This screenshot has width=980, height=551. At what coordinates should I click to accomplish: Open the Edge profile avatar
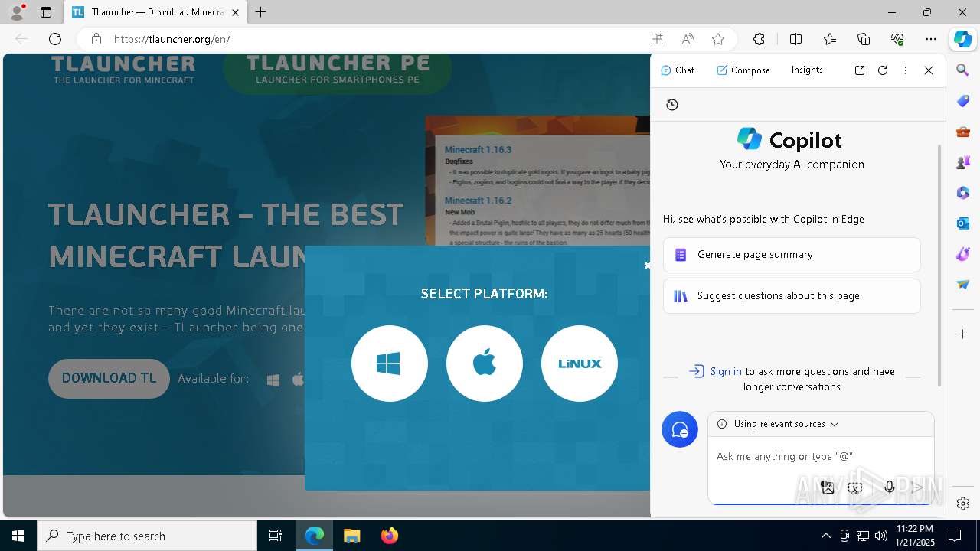tap(17, 12)
